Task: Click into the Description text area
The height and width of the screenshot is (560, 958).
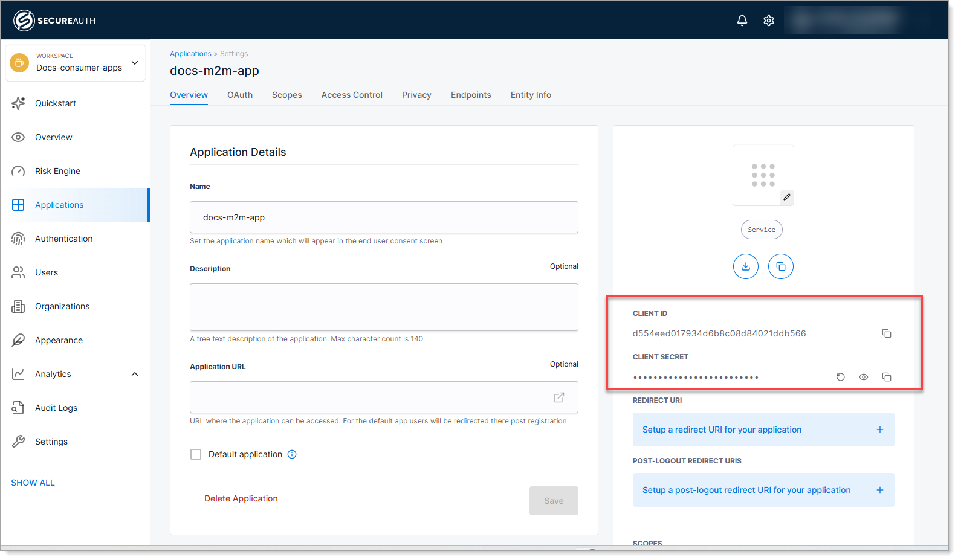Action: (x=384, y=307)
